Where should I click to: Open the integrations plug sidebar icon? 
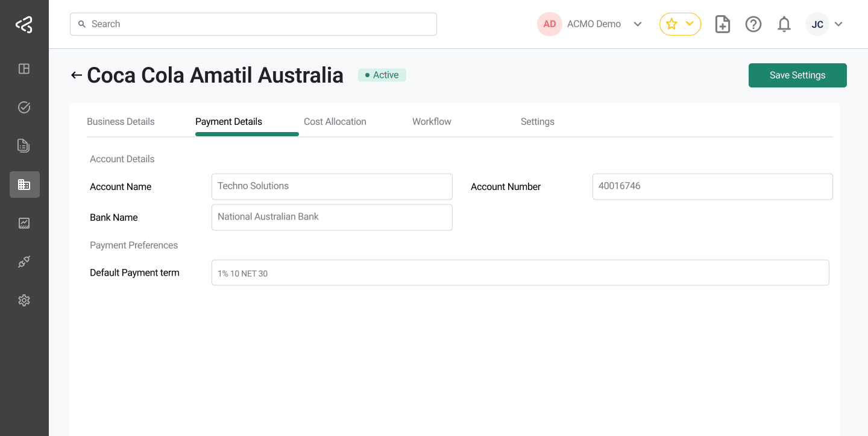[24, 262]
